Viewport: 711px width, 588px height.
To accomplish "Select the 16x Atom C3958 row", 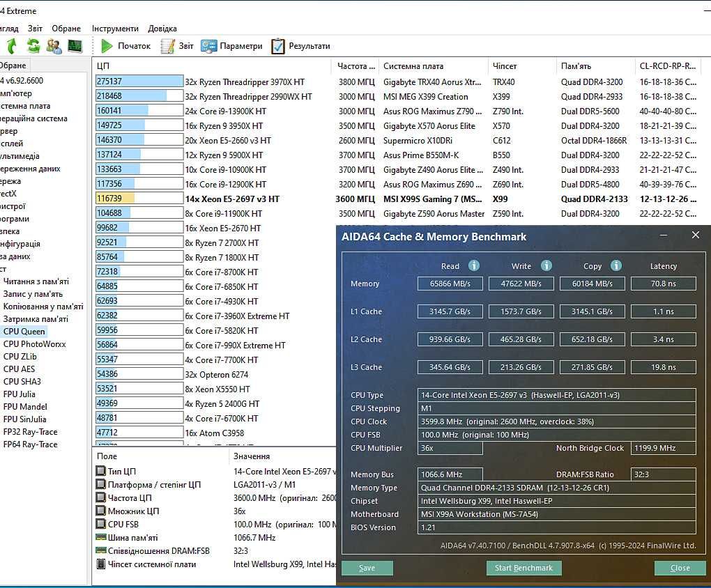I will 215,433.
